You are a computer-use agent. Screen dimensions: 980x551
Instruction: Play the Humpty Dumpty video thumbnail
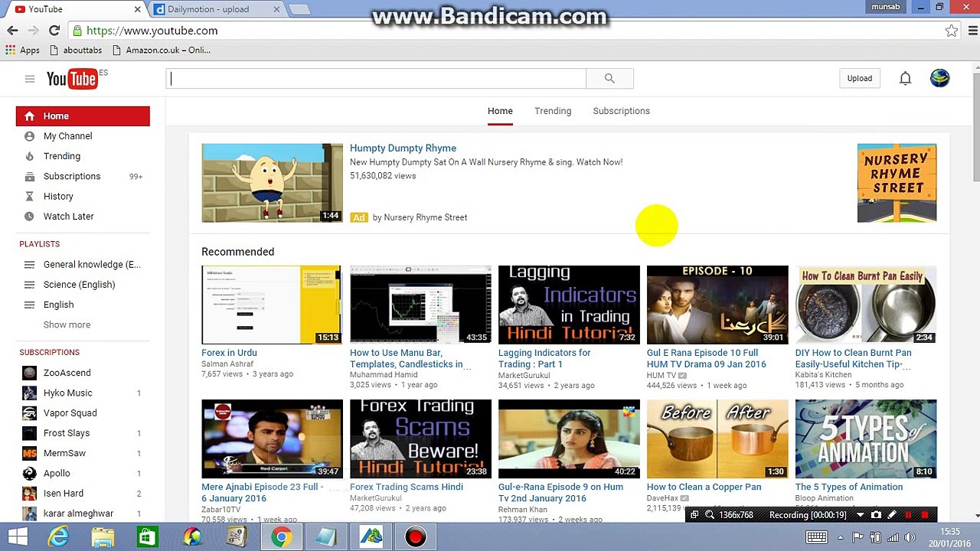tap(272, 183)
